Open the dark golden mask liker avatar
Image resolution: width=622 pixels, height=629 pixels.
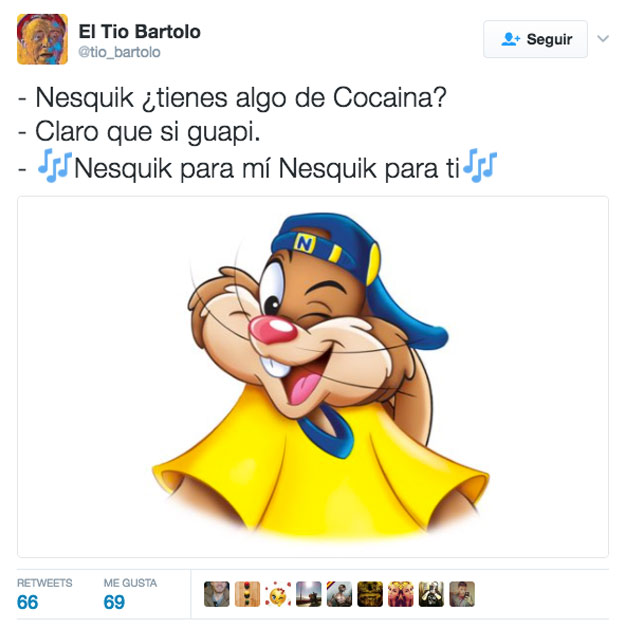click(x=370, y=594)
